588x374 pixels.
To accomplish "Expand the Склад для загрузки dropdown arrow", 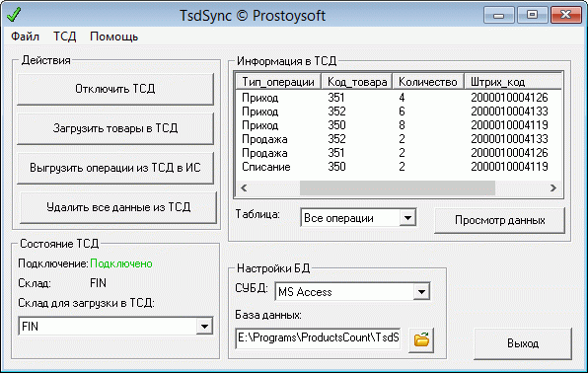I will (204, 326).
